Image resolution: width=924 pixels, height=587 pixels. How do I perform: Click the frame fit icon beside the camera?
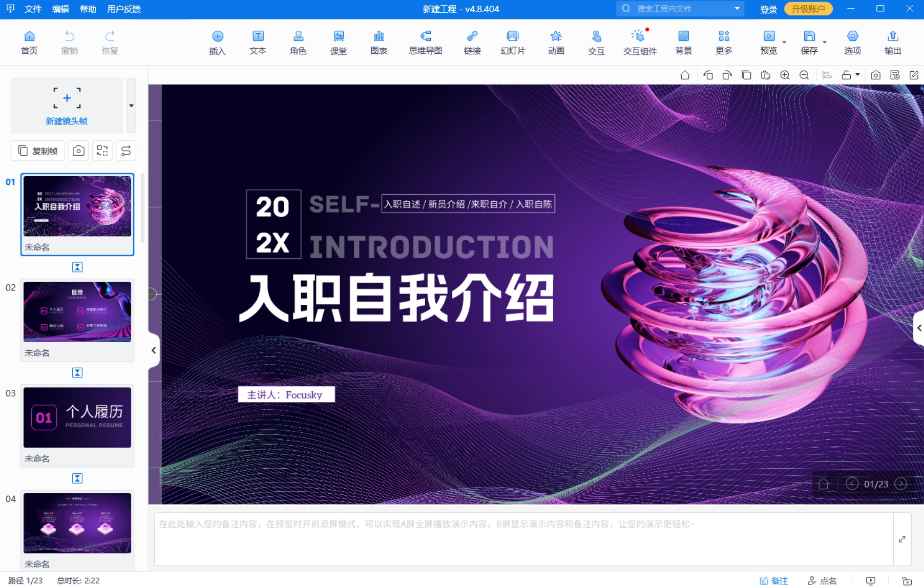click(x=102, y=151)
